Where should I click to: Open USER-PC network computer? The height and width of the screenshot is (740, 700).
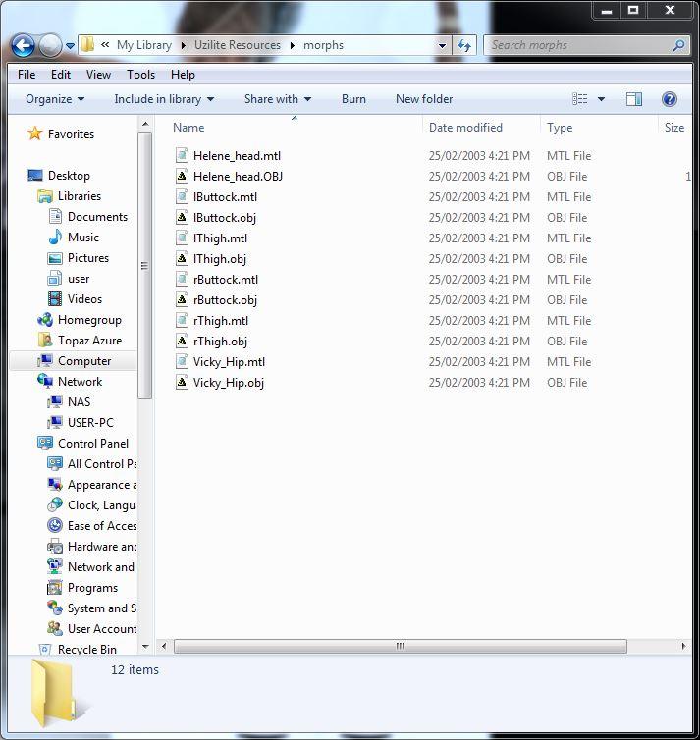pos(90,422)
